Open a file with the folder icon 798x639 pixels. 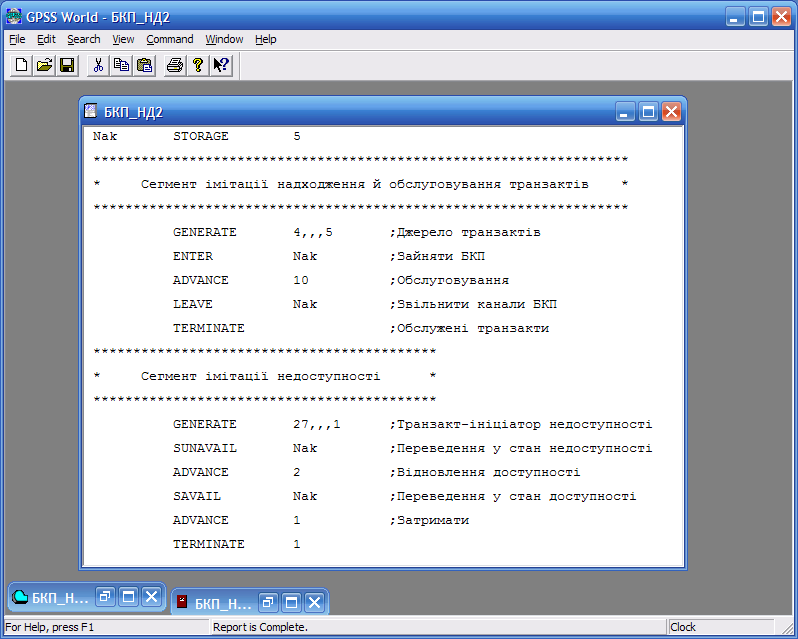pyautogui.click(x=44, y=66)
